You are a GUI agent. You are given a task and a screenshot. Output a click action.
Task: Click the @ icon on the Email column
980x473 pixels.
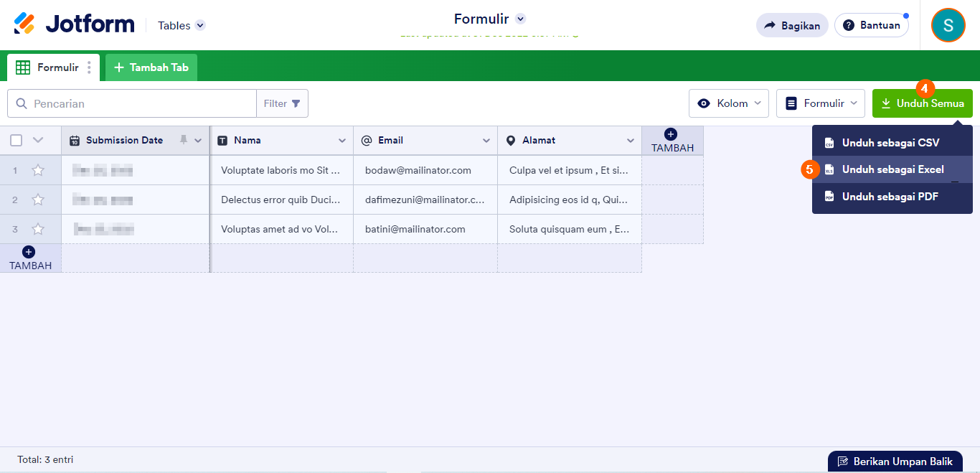tap(366, 140)
